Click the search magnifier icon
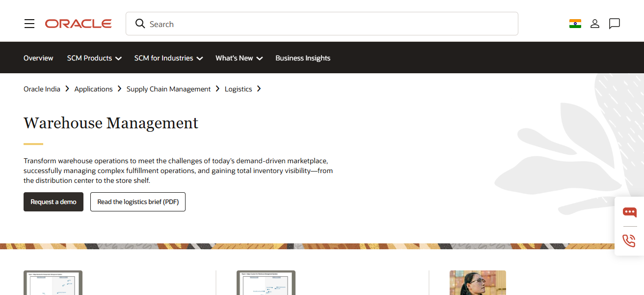The width and height of the screenshot is (644, 295). tap(140, 24)
